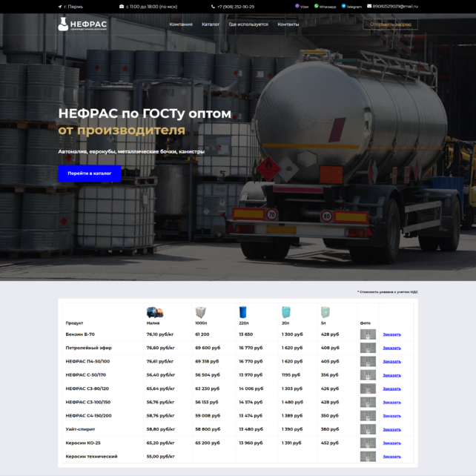Call the phone number +7 (908) 252-90-29

point(235,7)
